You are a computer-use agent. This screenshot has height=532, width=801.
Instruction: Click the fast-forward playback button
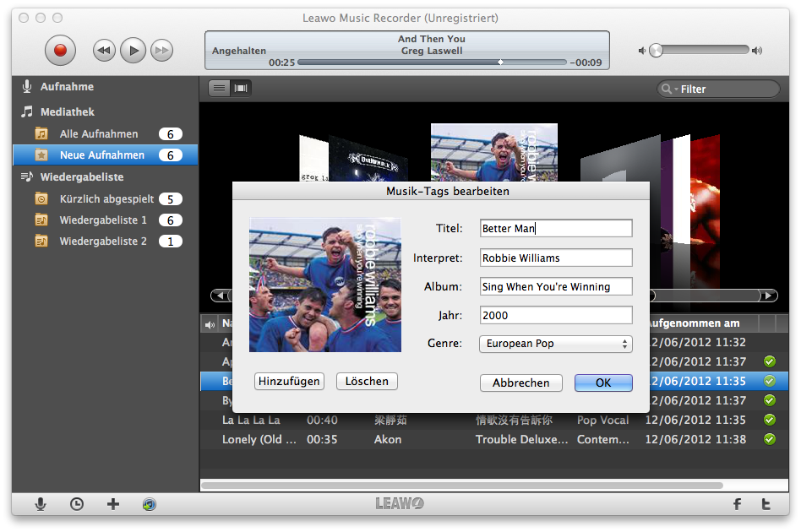tap(161, 51)
